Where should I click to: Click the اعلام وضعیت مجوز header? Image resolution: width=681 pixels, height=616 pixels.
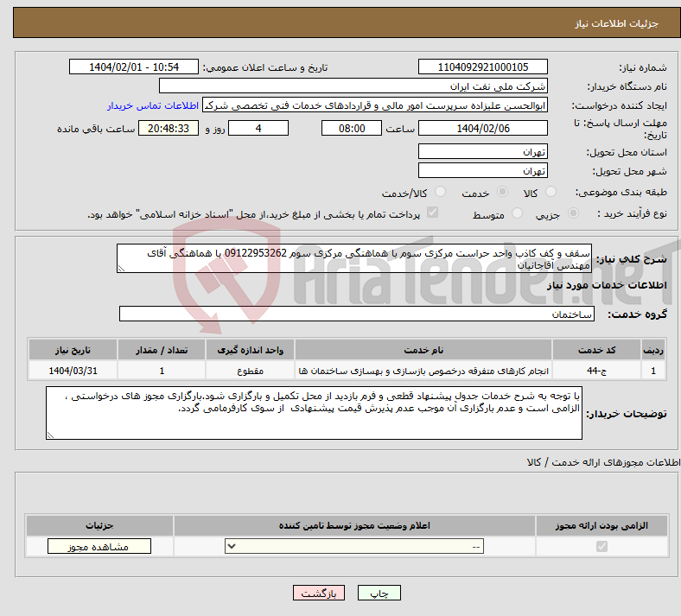point(354,525)
